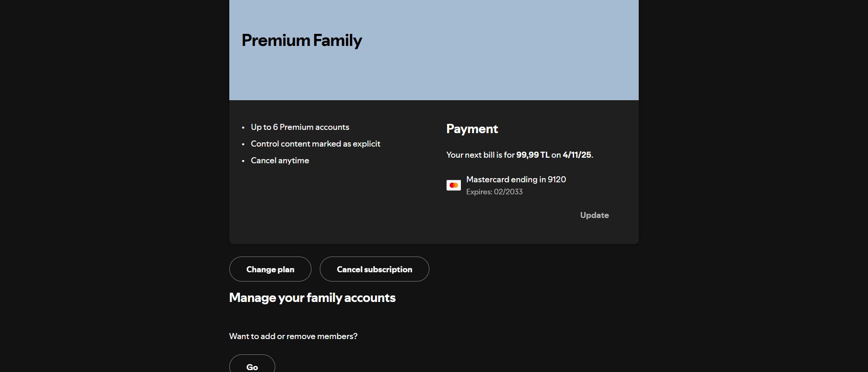868x372 pixels.
Task: Click the Payment section heading
Action: 472,129
